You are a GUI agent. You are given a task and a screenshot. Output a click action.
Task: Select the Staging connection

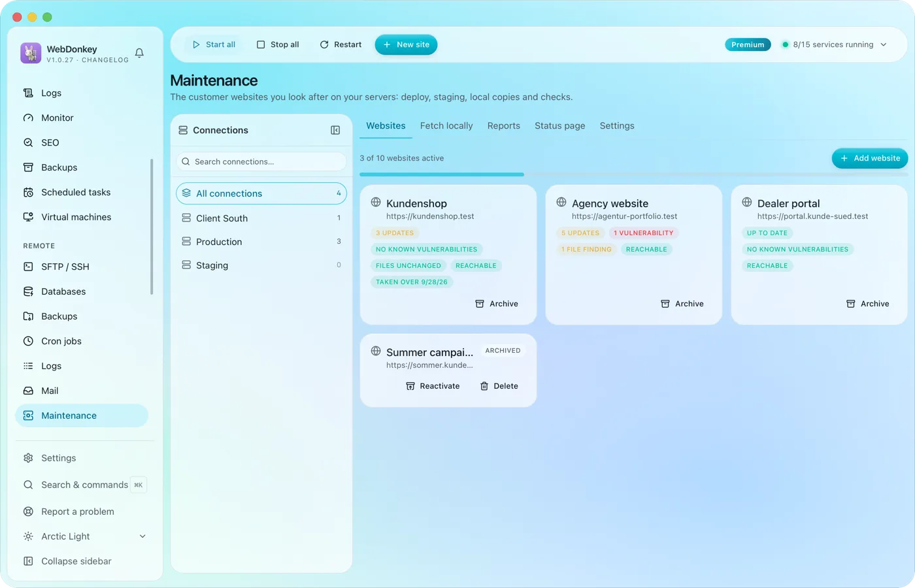point(261,265)
